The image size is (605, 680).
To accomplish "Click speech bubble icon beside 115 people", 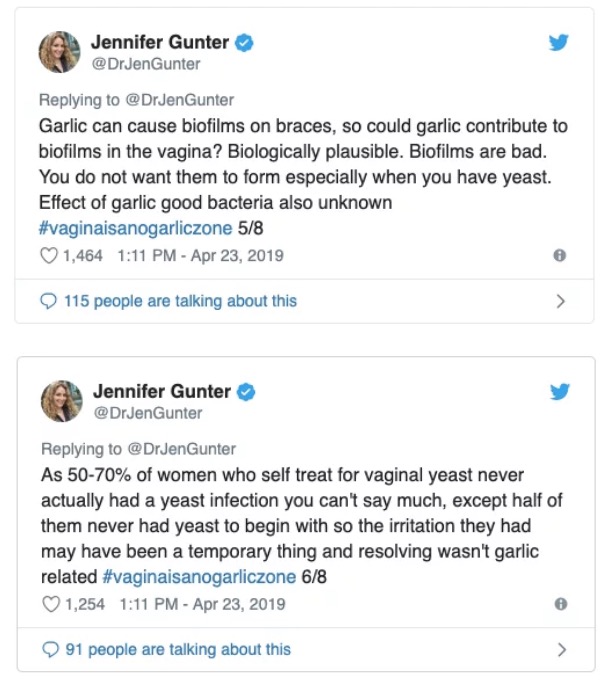I will click(x=48, y=301).
